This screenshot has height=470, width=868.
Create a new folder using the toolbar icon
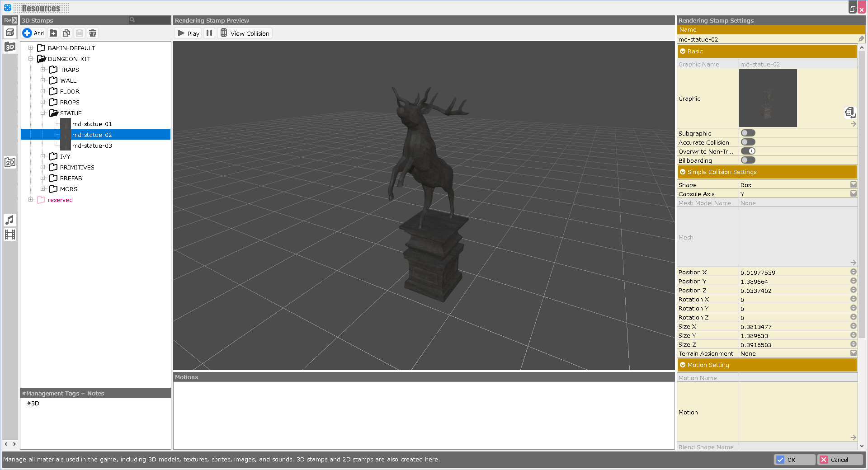pyautogui.click(x=53, y=33)
